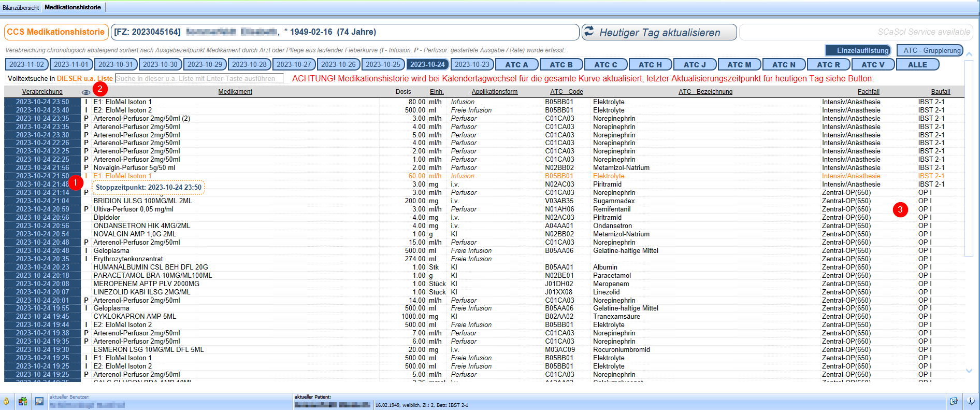Sort by Verabreichung column header
Viewport: 980px width, 410px height.
[42, 92]
